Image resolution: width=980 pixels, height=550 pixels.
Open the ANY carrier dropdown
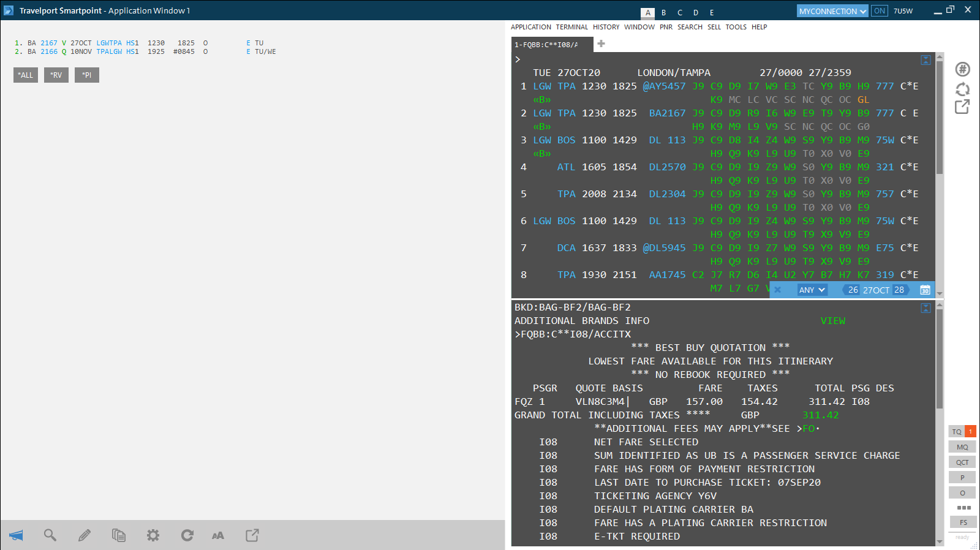812,290
